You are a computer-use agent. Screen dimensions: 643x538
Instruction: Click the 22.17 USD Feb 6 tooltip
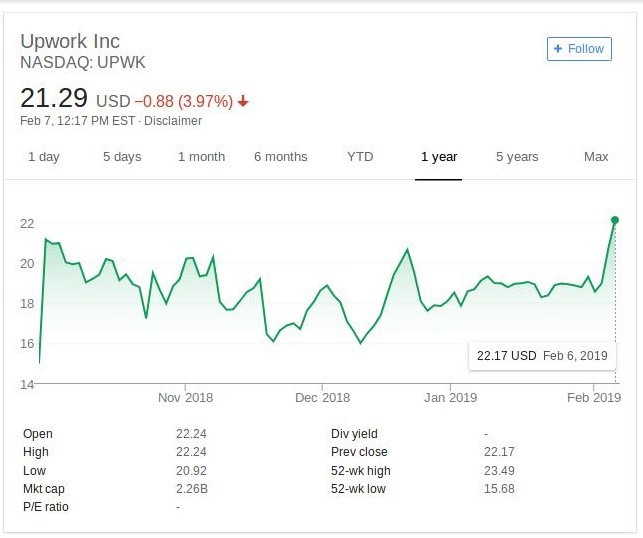coord(541,356)
